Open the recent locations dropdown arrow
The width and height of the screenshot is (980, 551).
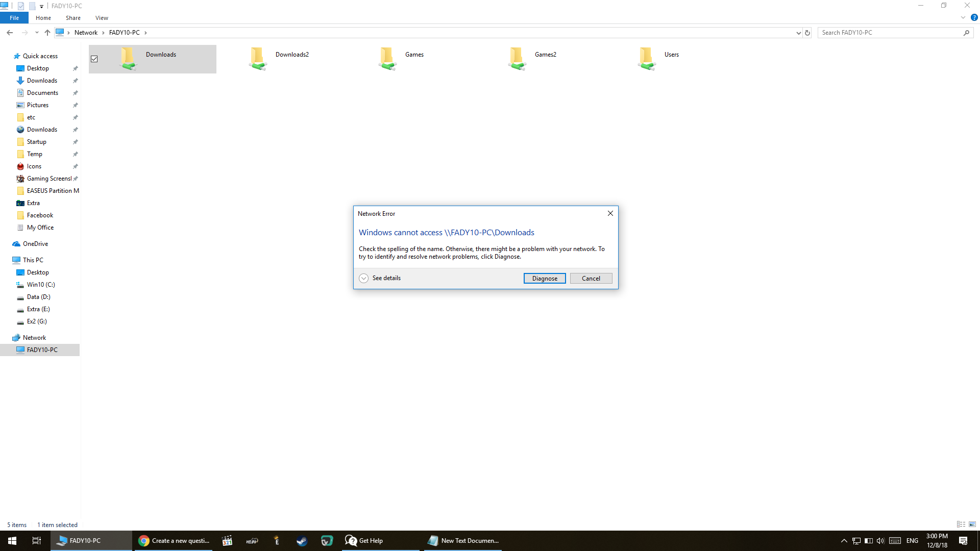(37, 33)
